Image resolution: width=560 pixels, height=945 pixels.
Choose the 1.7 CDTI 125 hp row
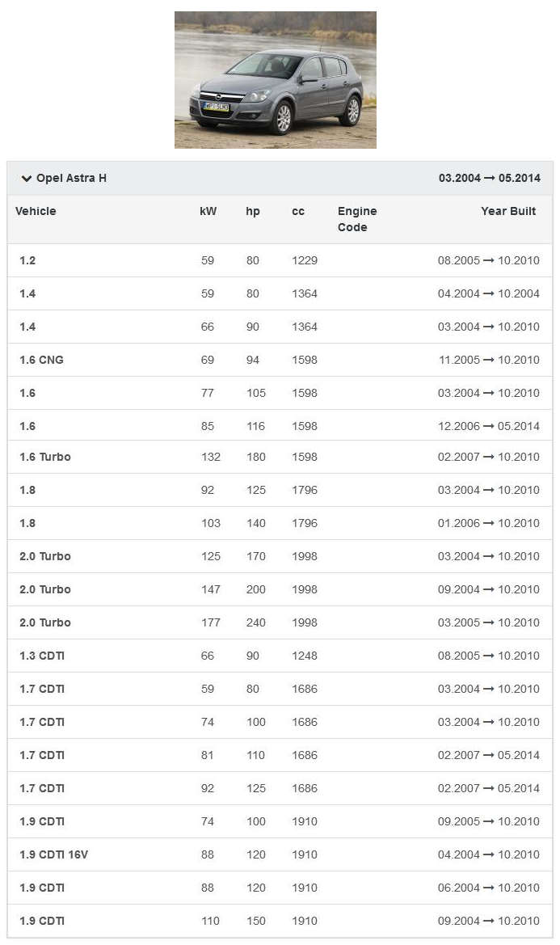pyautogui.click(x=42, y=788)
